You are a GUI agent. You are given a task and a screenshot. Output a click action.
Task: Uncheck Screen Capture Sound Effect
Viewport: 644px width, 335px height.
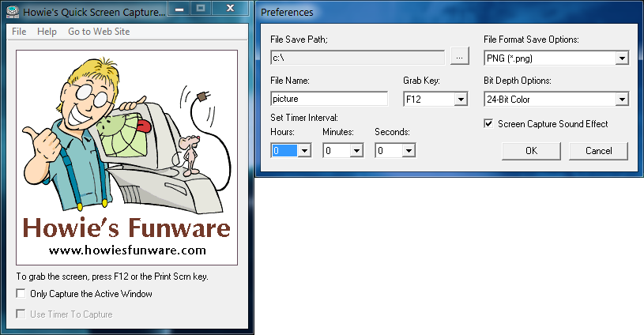pos(488,123)
